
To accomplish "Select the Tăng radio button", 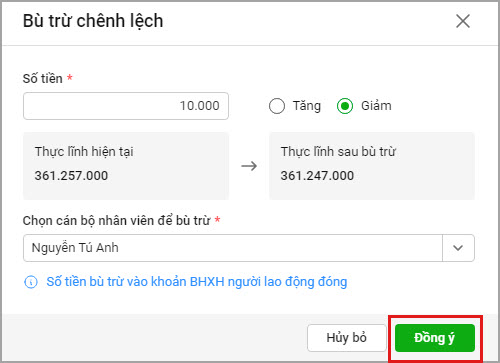I will tap(277, 106).
